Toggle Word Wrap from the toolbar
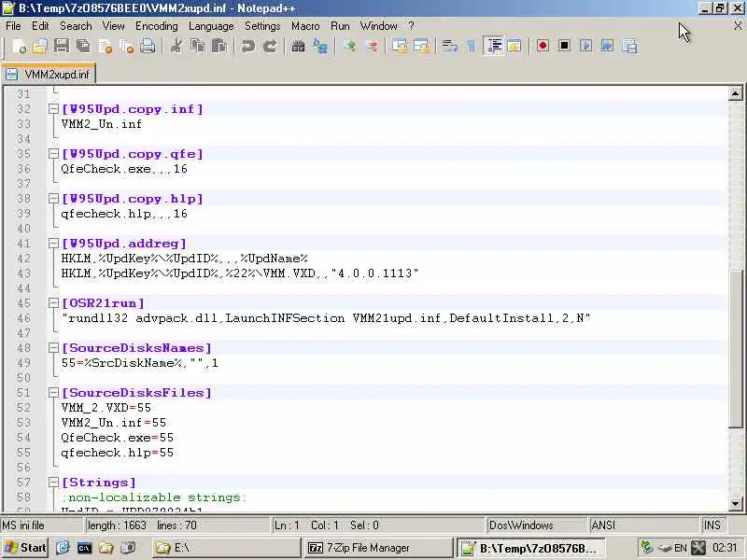This screenshot has width=747, height=560. coord(449,46)
